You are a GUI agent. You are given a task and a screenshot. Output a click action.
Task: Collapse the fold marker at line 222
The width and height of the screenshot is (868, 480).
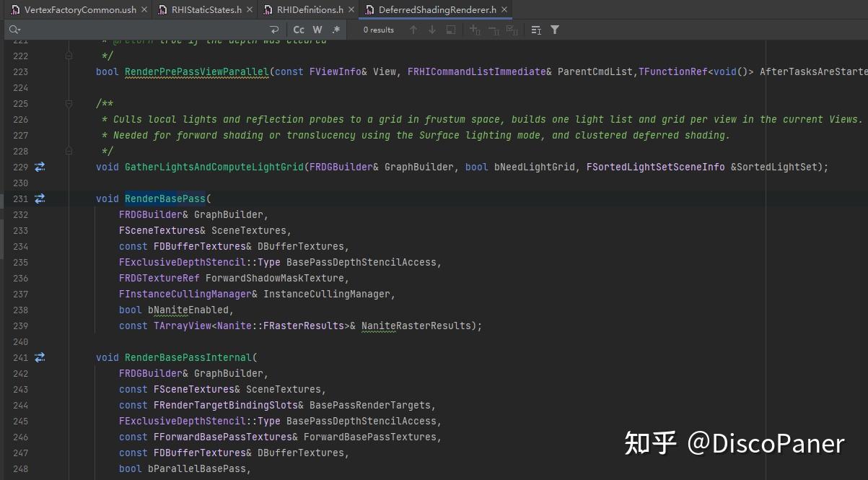[69, 56]
